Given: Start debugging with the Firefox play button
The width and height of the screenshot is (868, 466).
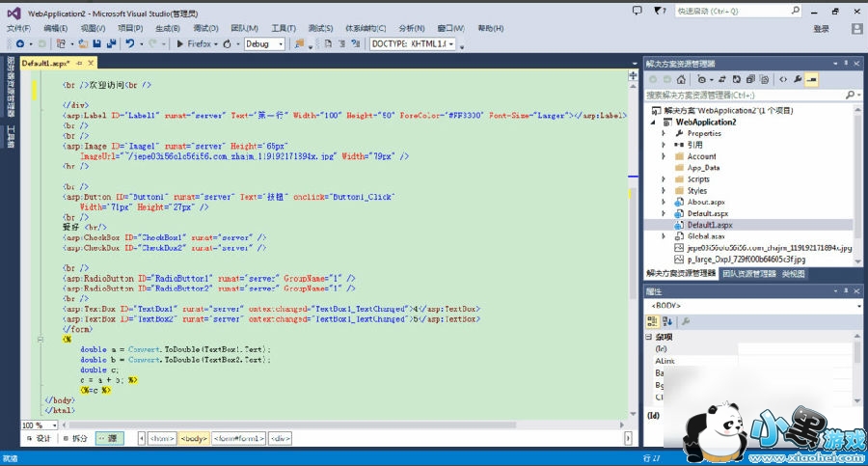Looking at the screenshot, I should 179,44.
